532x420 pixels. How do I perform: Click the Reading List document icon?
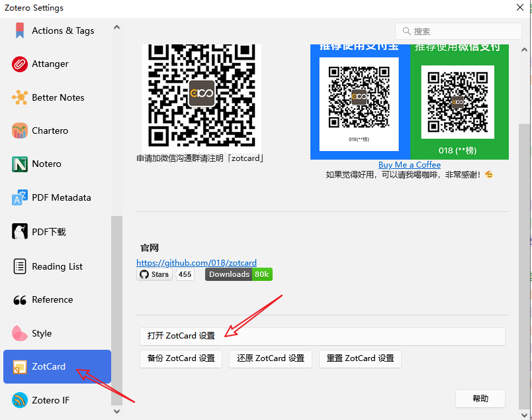20,266
